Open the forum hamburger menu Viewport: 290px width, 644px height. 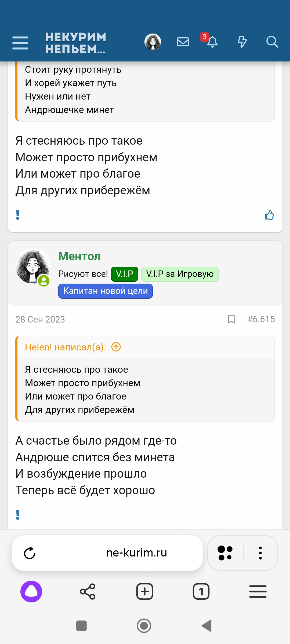point(20,43)
